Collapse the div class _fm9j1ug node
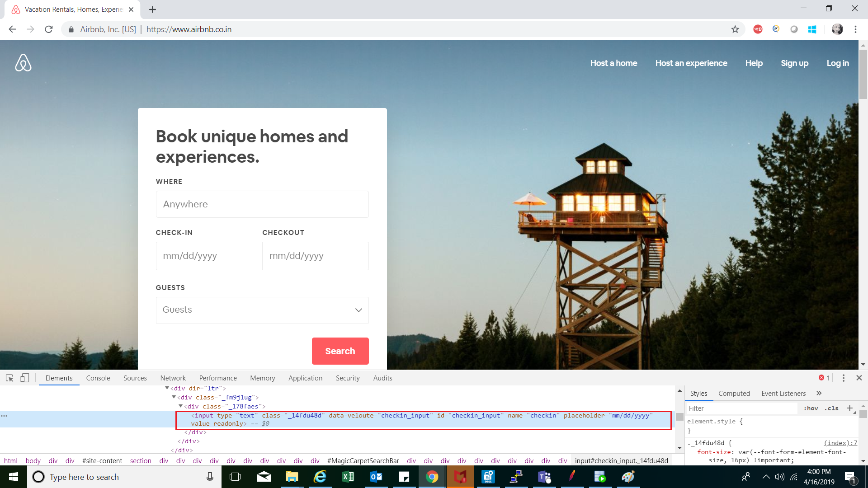The image size is (868, 488). (174, 397)
